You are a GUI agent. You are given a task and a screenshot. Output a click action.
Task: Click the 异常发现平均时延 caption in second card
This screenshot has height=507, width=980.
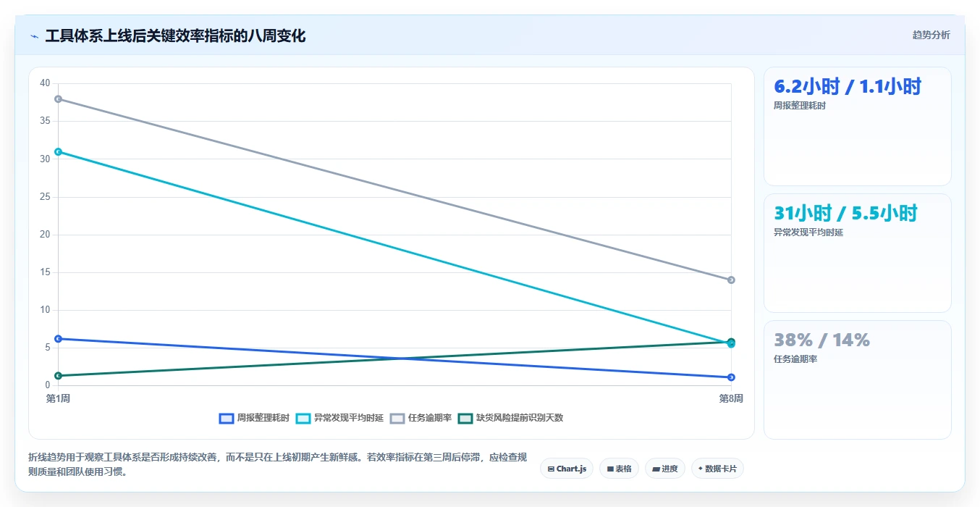point(808,232)
